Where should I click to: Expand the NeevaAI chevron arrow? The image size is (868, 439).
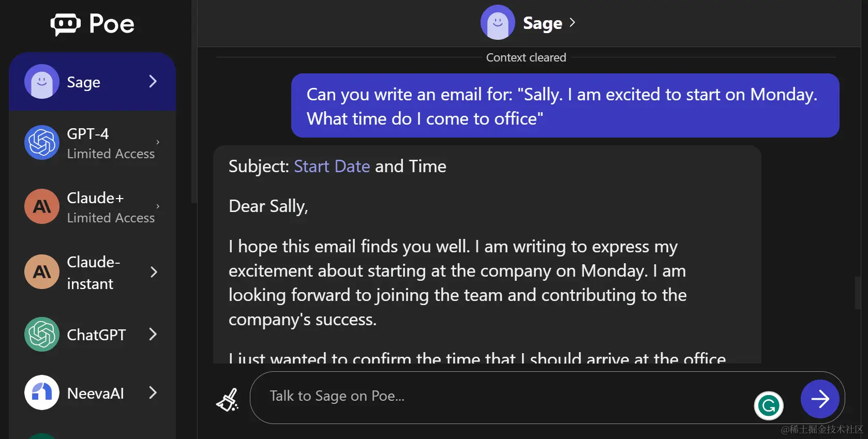[x=153, y=392]
